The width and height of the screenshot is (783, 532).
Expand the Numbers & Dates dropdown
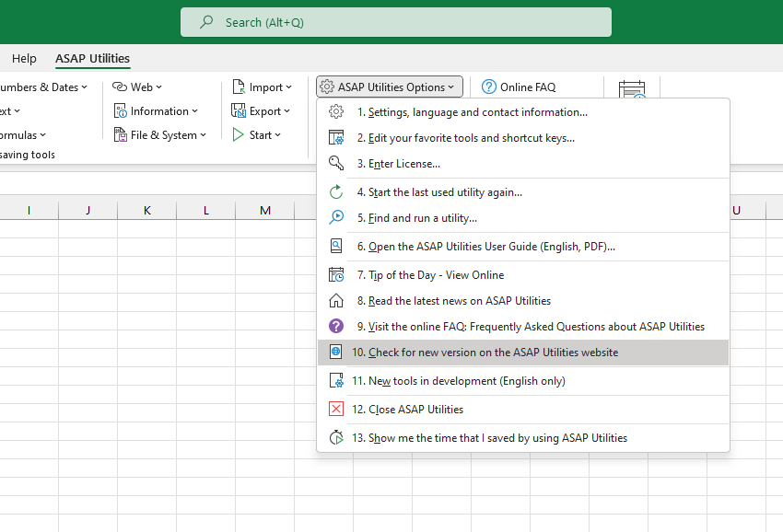click(83, 87)
